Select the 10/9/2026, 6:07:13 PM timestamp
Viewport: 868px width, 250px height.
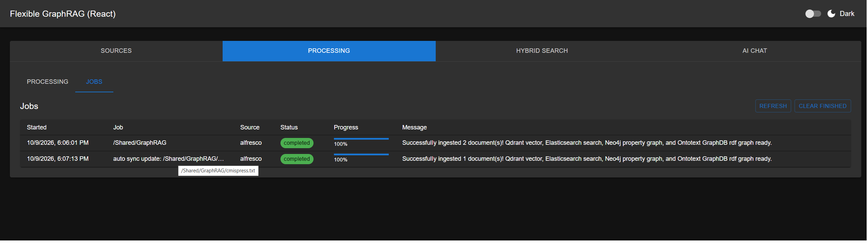point(58,159)
